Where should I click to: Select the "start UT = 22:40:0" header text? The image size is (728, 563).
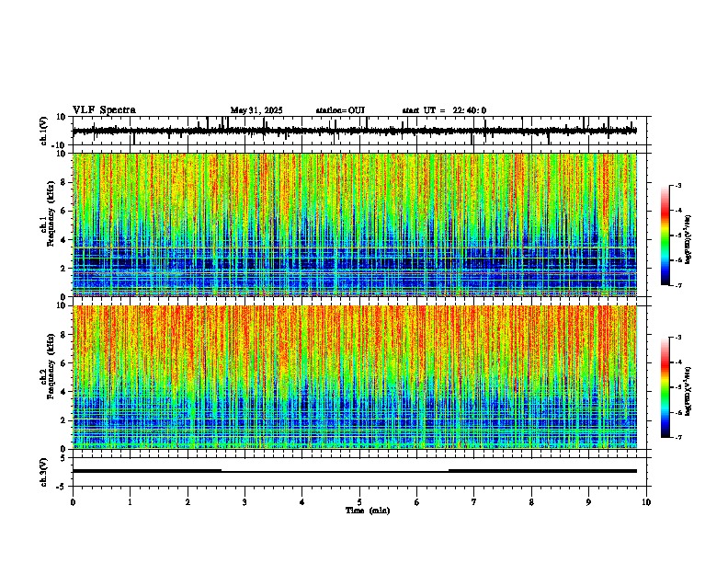(444, 110)
